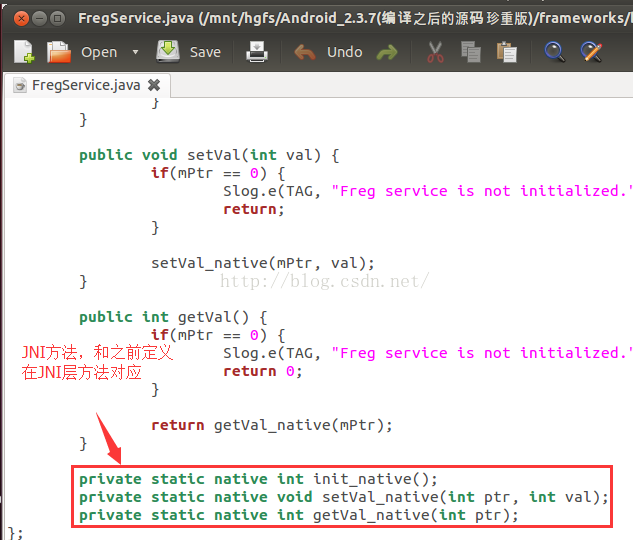
Task: Close the gedit window
Action: 21,19
